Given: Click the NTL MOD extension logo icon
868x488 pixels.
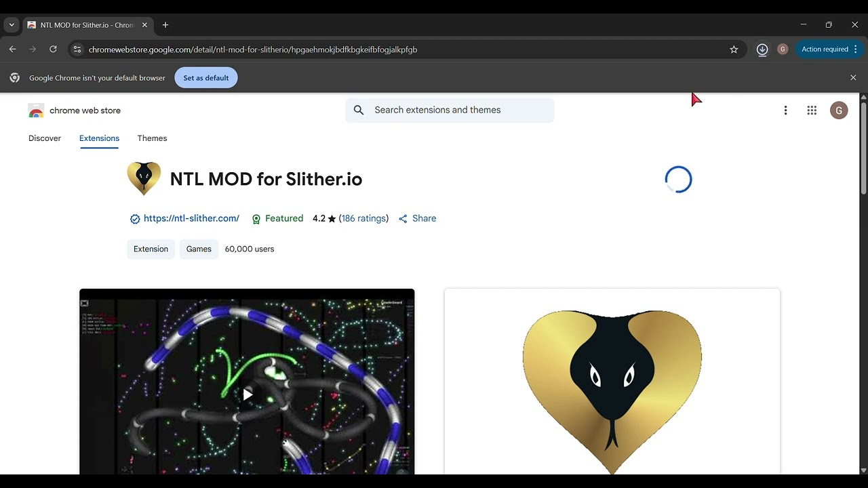Looking at the screenshot, I should click(144, 179).
